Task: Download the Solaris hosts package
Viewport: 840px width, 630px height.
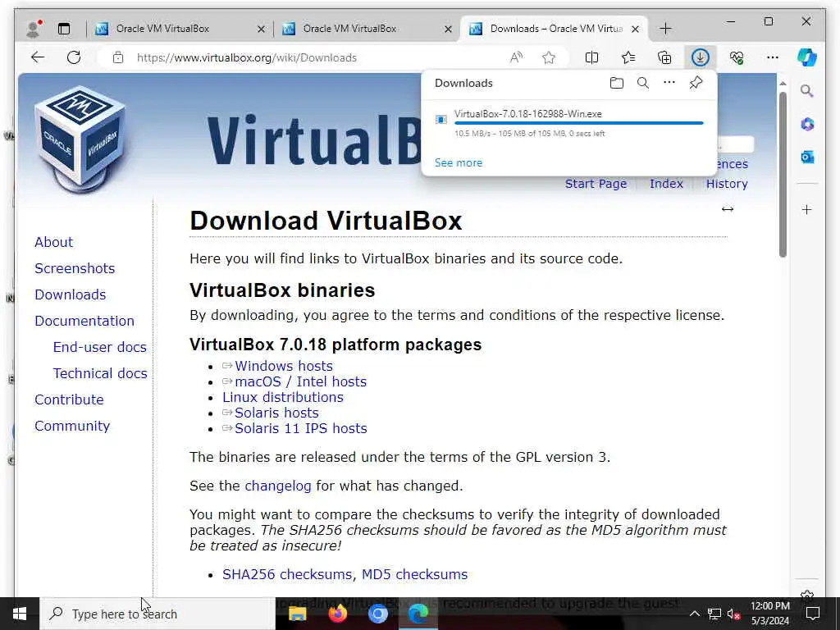Action: pyautogui.click(x=276, y=413)
